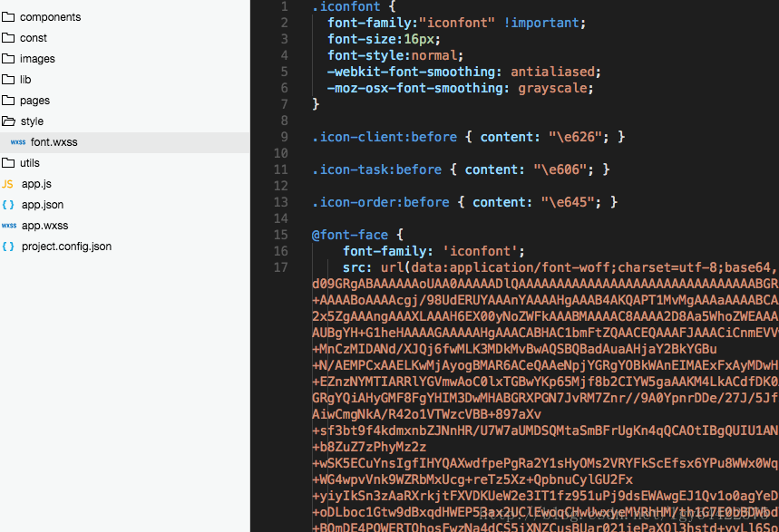Select the app.wxss file name

[x=44, y=226]
